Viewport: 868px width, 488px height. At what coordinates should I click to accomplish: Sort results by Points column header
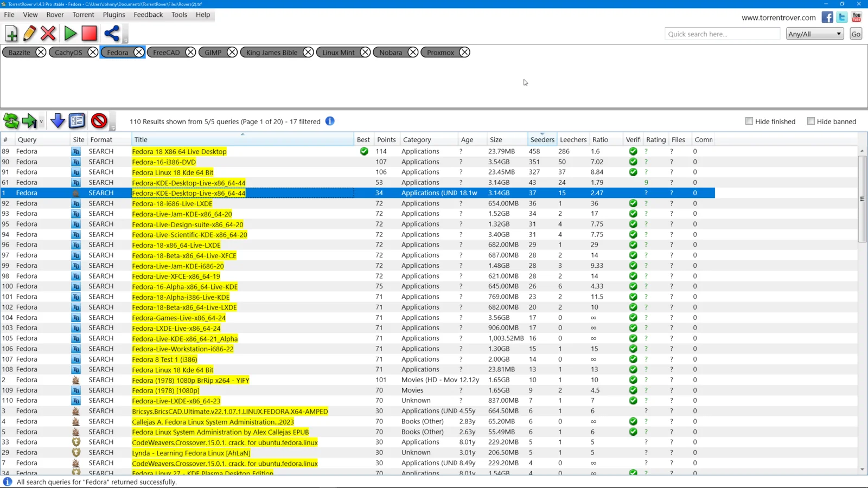click(386, 139)
